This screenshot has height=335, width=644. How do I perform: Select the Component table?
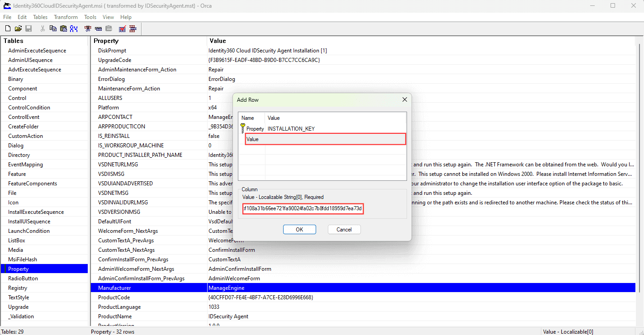[x=23, y=89]
